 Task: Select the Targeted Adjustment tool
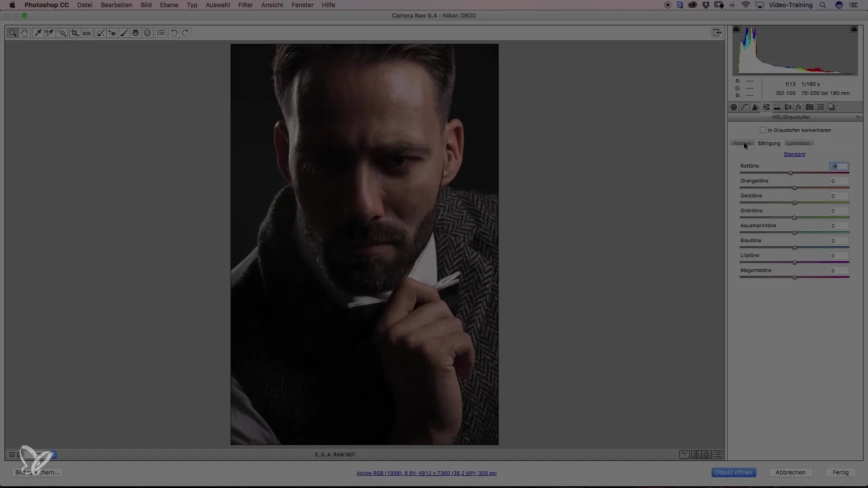click(x=61, y=33)
